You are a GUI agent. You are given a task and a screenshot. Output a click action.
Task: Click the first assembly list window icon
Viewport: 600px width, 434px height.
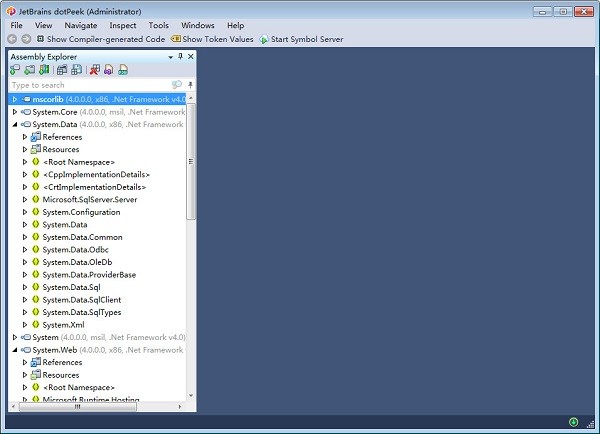62,70
